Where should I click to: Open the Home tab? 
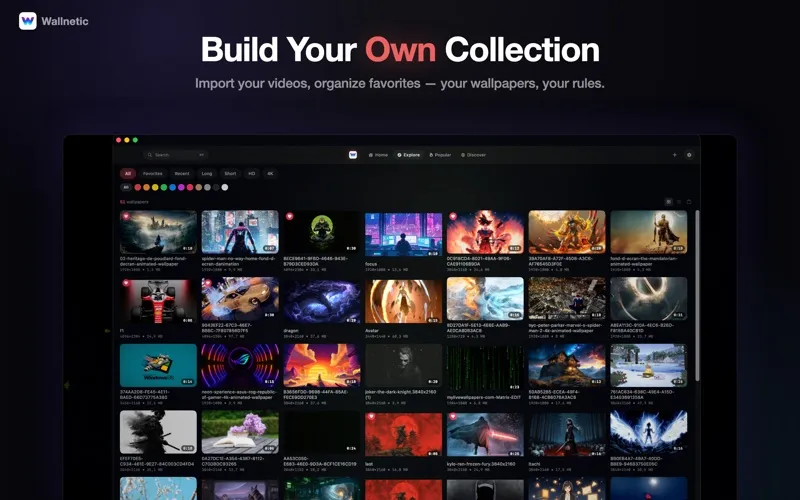point(378,155)
